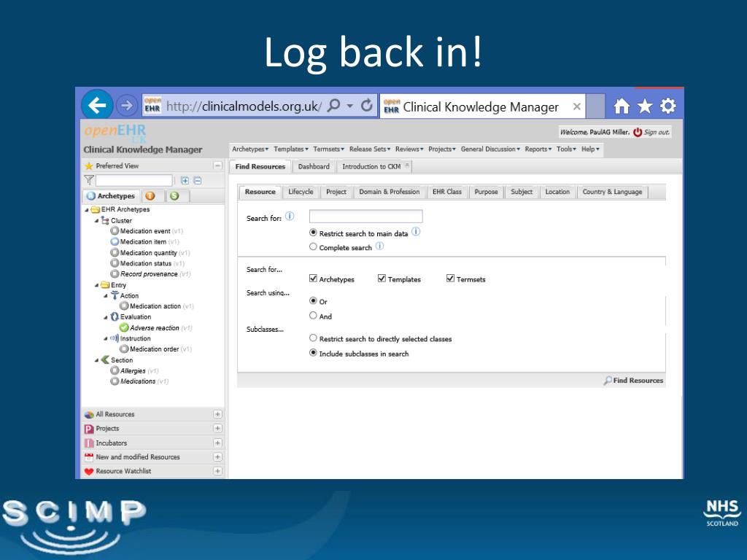Select Restrict search to main data
This screenshot has width=747, height=560.
coord(313,233)
